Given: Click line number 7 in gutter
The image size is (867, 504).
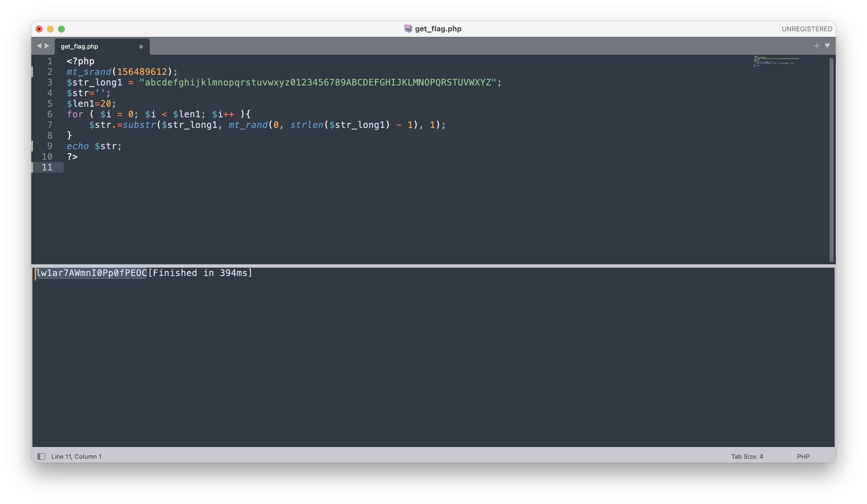Looking at the screenshot, I should [50, 125].
